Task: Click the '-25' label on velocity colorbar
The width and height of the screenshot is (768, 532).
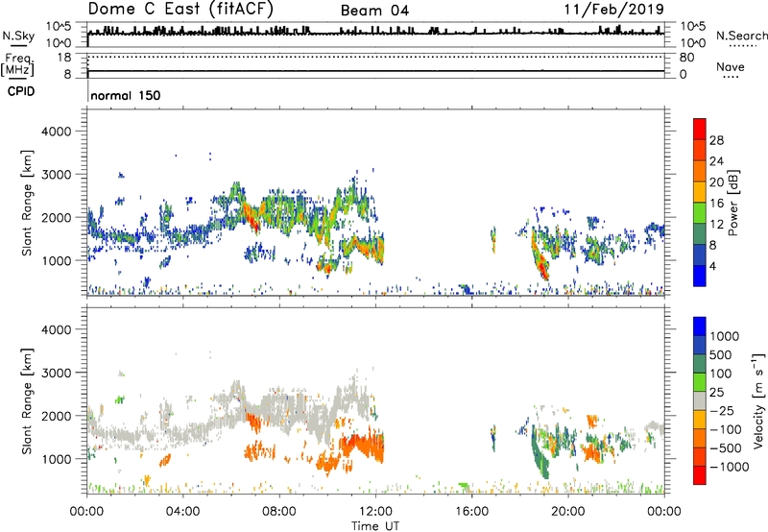Action: [x=722, y=411]
